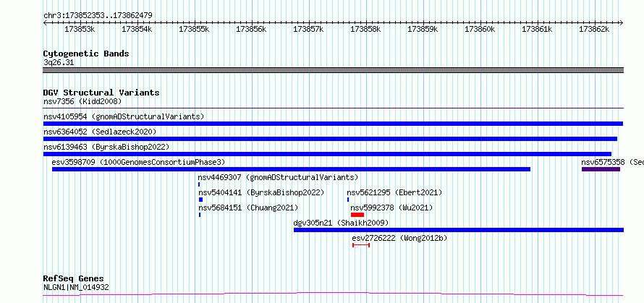Click the chr3:173852353..173862479 coordinates label
644x303 pixels.
click(x=98, y=15)
